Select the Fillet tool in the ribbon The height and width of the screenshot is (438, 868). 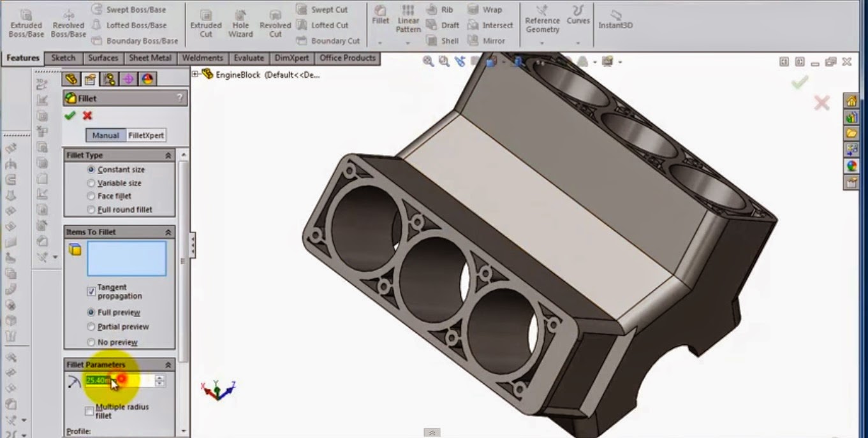coord(380,17)
